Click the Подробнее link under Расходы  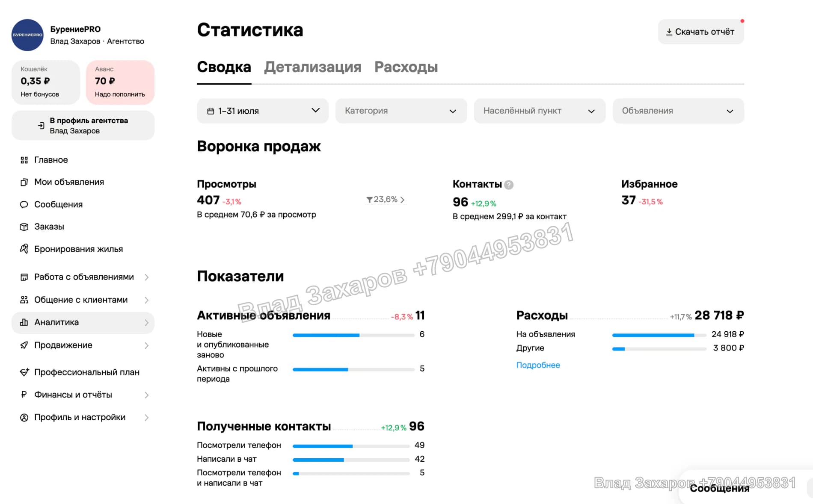click(538, 365)
